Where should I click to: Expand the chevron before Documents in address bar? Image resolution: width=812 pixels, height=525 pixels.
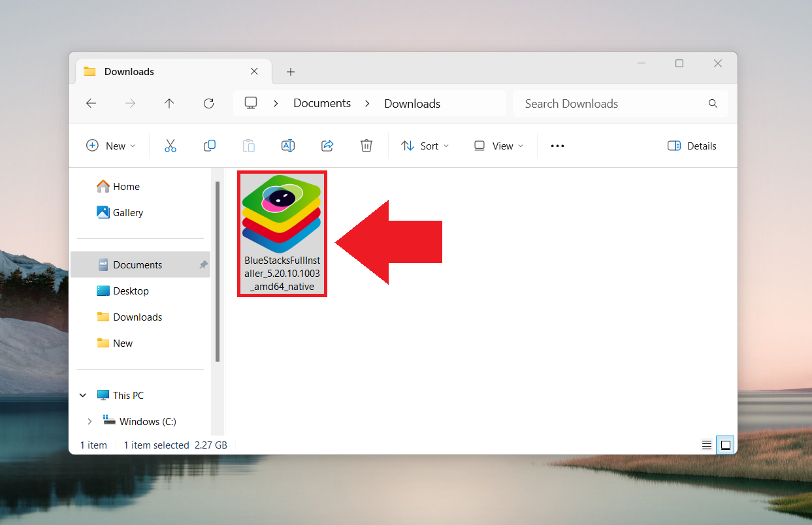tap(276, 103)
